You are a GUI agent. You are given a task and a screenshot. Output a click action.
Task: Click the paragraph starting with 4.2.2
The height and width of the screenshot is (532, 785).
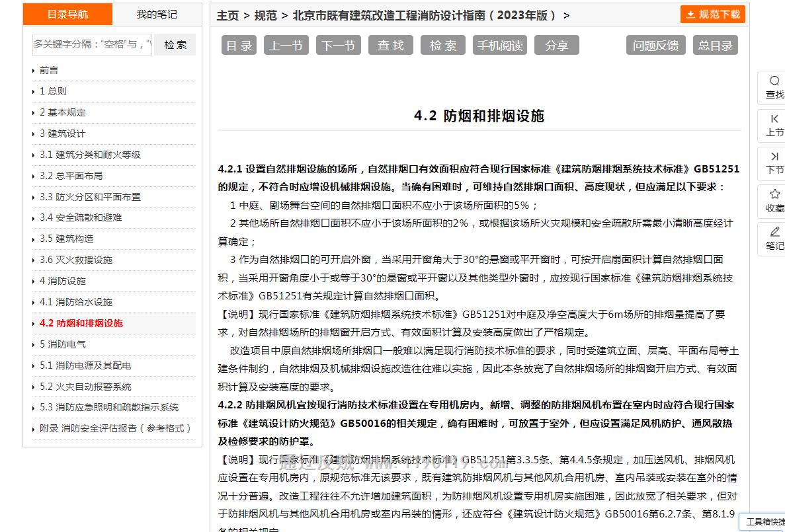476,423
